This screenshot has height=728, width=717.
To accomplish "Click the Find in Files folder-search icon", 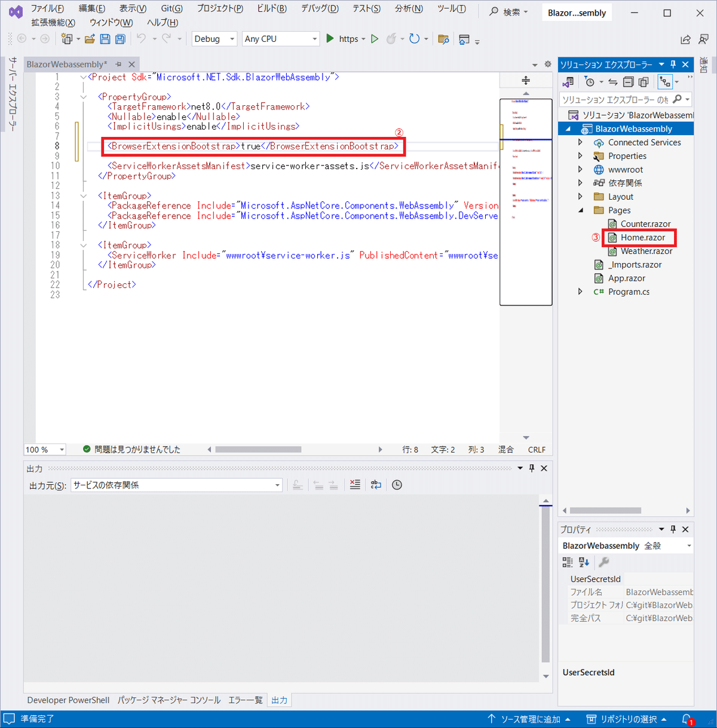I will (x=443, y=39).
